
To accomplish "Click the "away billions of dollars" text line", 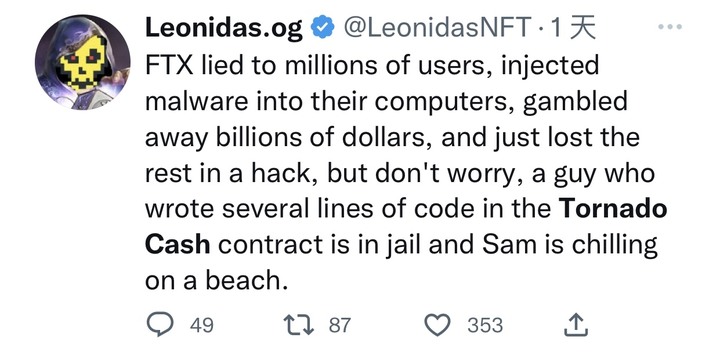I will click(x=392, y=137).
